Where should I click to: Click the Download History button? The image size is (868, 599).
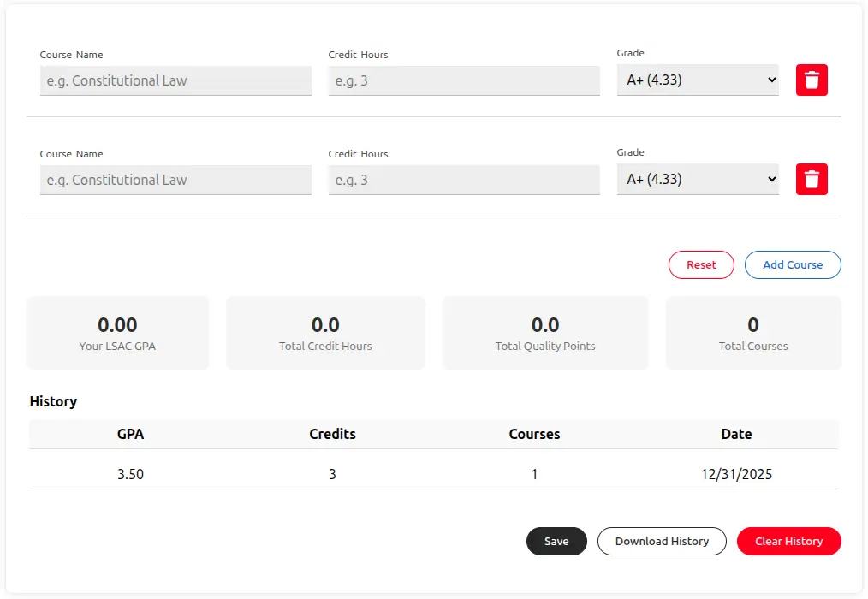coord(662,542)
